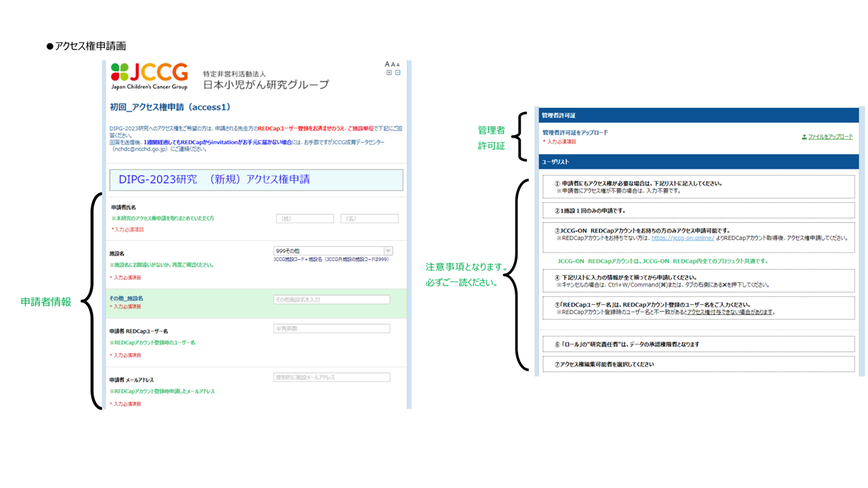Open the 施設名 dropdown showing 999その他
The image size is (868, 488).
click(333, 251)
